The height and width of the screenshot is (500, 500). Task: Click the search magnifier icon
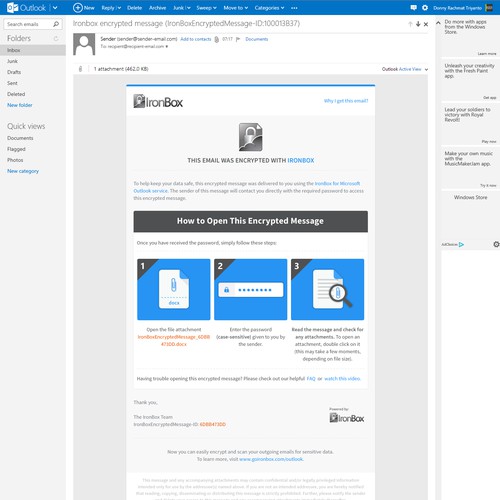[56, 24]
